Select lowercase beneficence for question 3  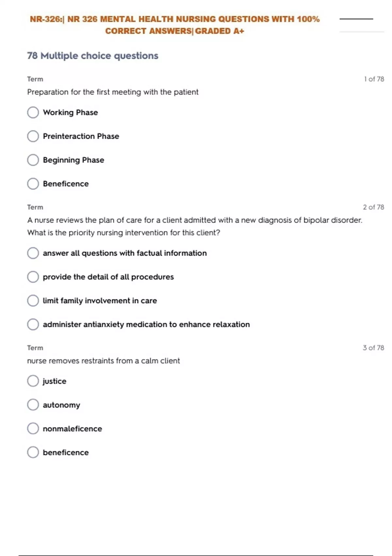tap(33, 452)
